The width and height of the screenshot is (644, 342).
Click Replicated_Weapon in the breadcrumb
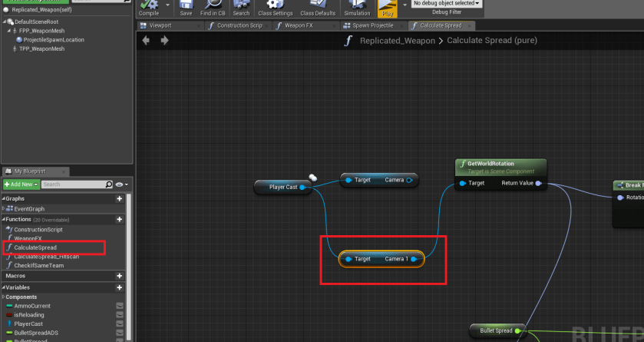pyautogui.click(x=396, y=41)
